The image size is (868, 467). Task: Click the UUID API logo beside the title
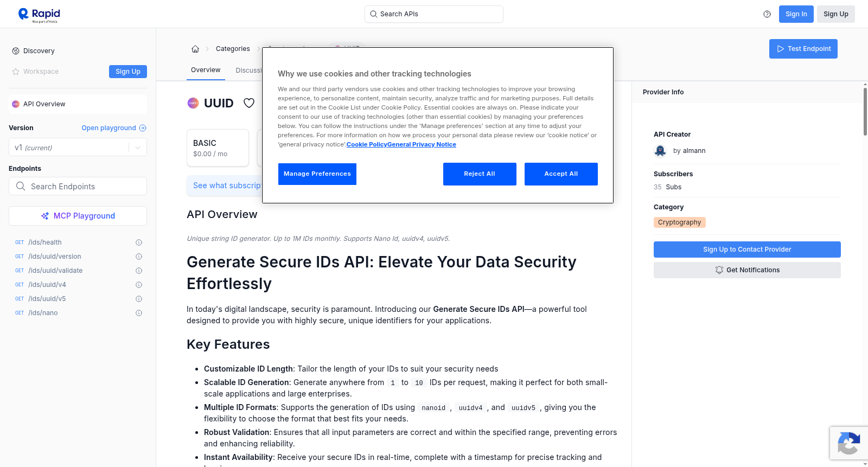click(193, 103)
